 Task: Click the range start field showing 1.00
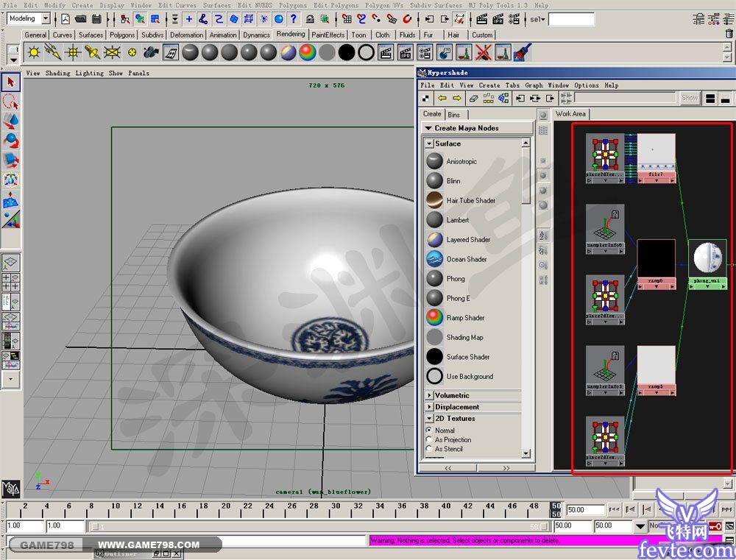click(25, 526)
